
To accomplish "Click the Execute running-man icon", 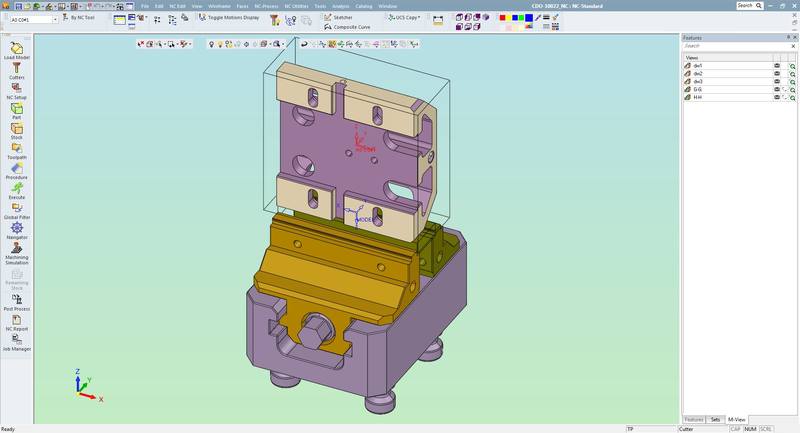I will pos(17,188).
